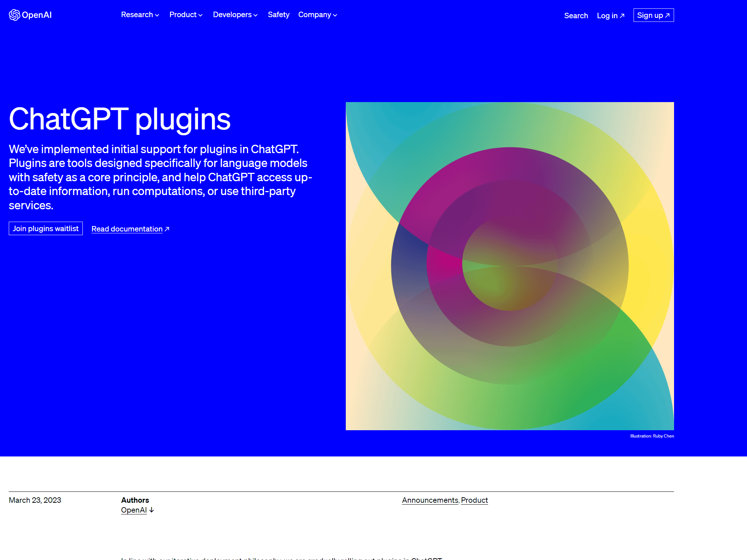
Task: Open the Developers dropdown menu
Action: 235,15
